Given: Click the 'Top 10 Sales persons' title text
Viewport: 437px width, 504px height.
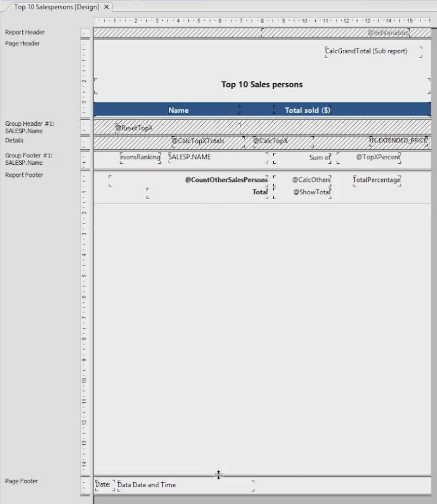Looking at the screenshot, I should click(x=262, y=84).
